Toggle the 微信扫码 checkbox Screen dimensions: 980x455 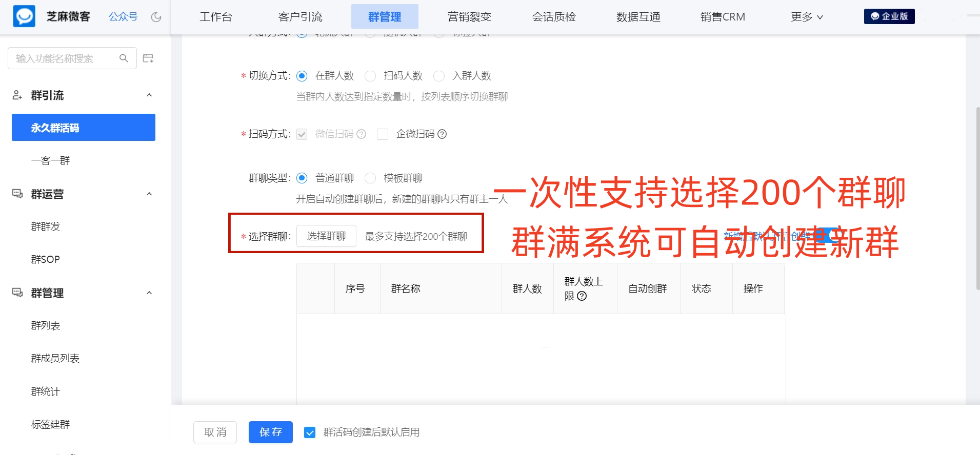(302, 134)
